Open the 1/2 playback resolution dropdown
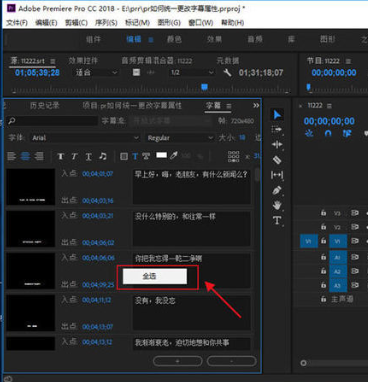368x382 pixels. [191, 72]
